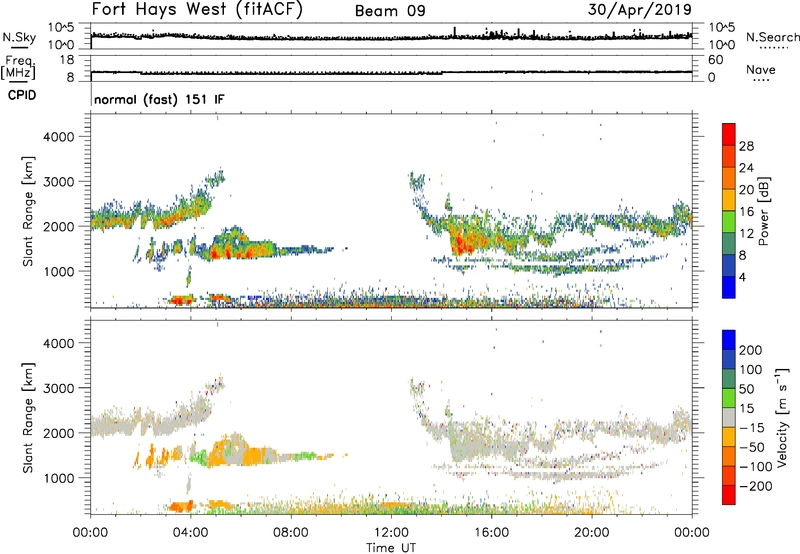Click the '50' Velocity colorbar label
This screenshot has width=800, height=554.
pos(747,389)
